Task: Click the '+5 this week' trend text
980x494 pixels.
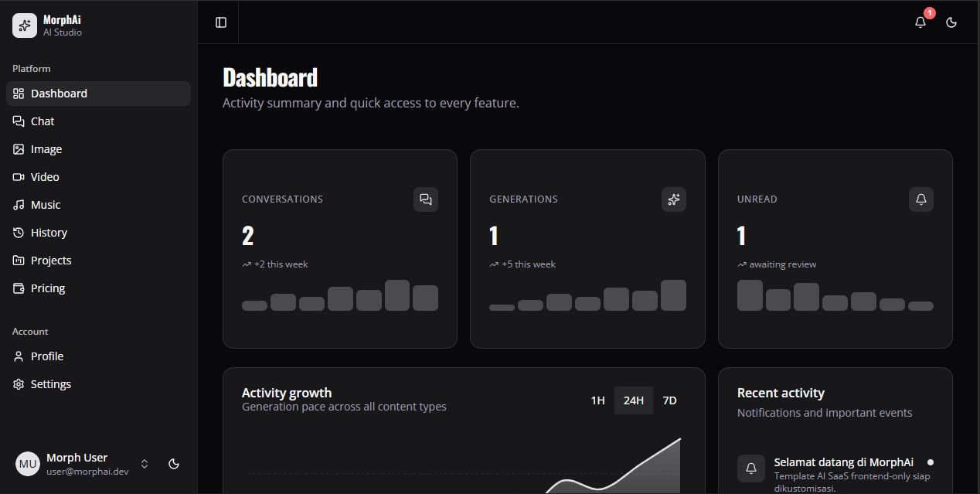Action: tap(529, 264)
